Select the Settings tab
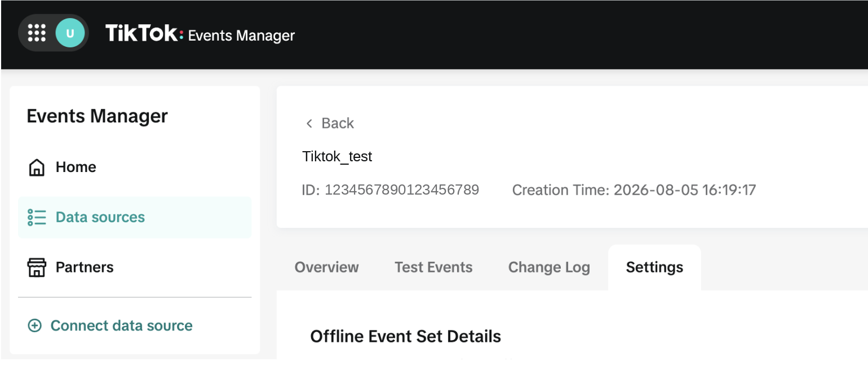The height and width of the screenshot is (370, 868). pos(654,267)
